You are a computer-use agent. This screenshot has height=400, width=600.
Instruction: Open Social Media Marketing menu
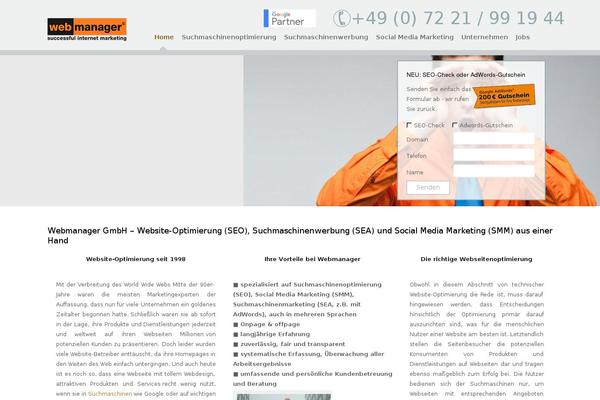click(x=414, y=37)
